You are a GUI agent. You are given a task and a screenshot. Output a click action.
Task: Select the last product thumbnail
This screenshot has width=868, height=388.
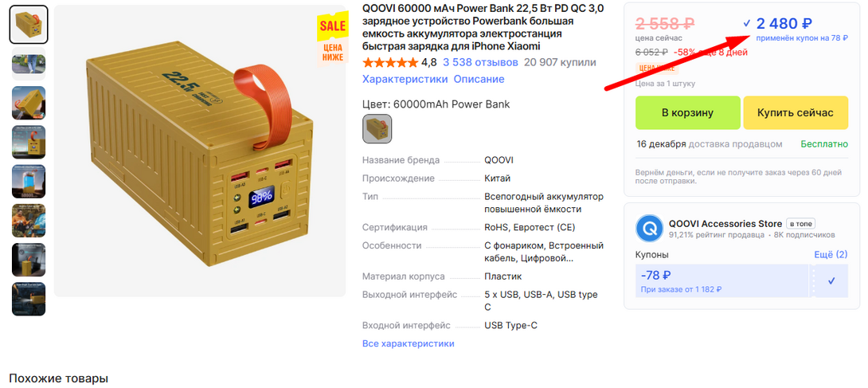(x=29, y=300)
